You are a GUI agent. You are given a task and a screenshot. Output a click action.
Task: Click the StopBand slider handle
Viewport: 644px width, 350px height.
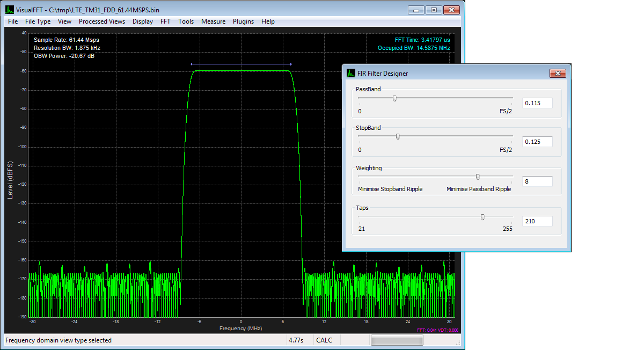click(x=398, y=136)
